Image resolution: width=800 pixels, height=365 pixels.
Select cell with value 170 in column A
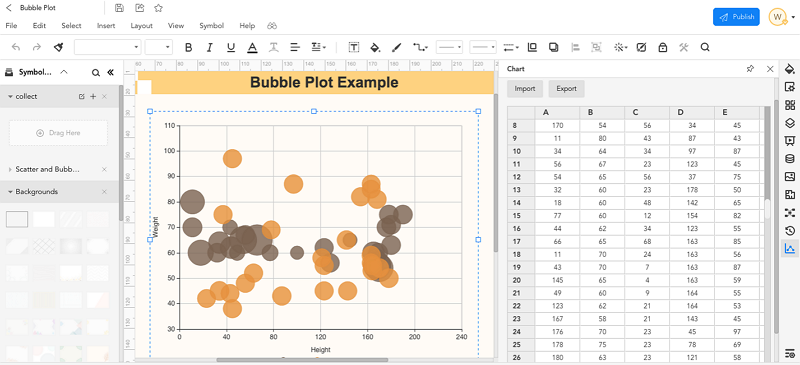(x=557, y=126)
